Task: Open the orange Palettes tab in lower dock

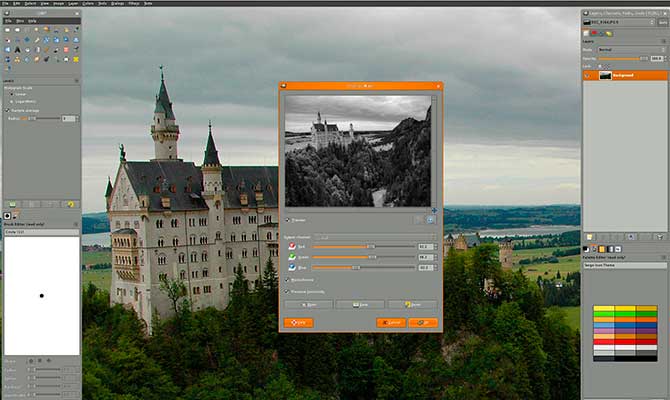Action: 602,249
